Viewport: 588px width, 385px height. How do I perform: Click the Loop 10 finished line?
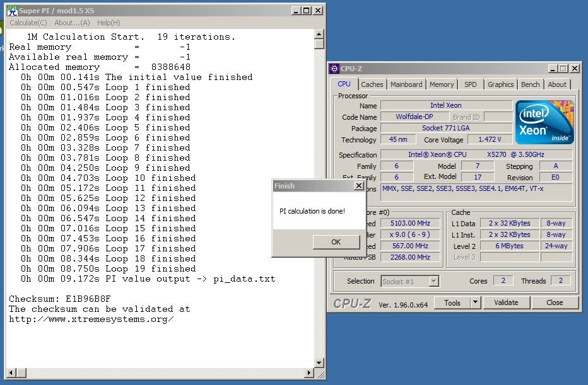pyautogui.click(x=109, y=178)
